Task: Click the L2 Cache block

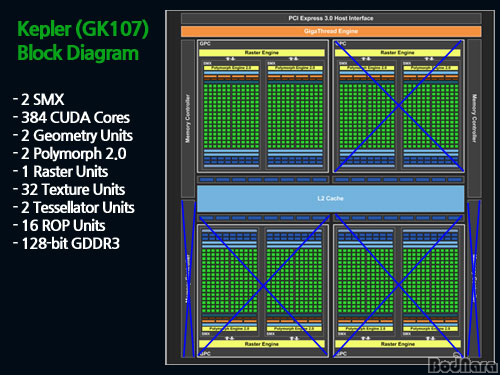Action: click(330, 199)
